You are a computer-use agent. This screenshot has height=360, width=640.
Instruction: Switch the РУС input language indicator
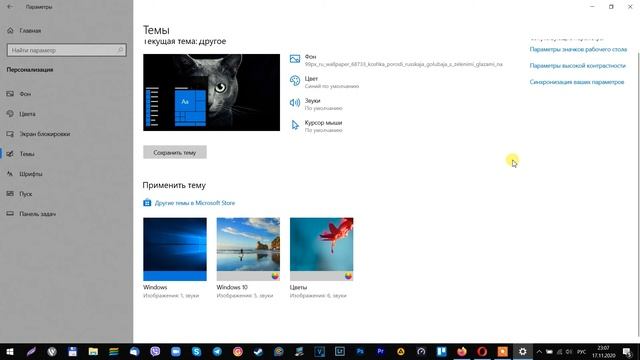(581, 351)
